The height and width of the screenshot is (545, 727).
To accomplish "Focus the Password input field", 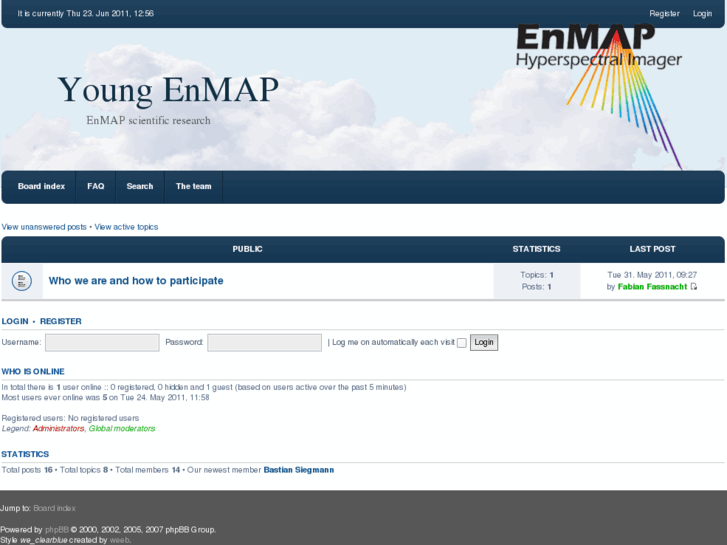I will click(264, 343).
